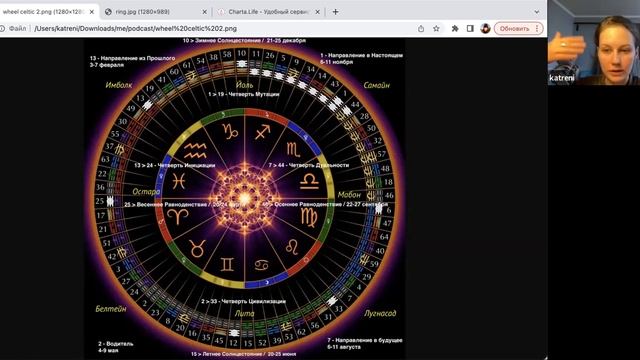Click the Обновить update button
640x360 pixels.
tap(514, 29)
